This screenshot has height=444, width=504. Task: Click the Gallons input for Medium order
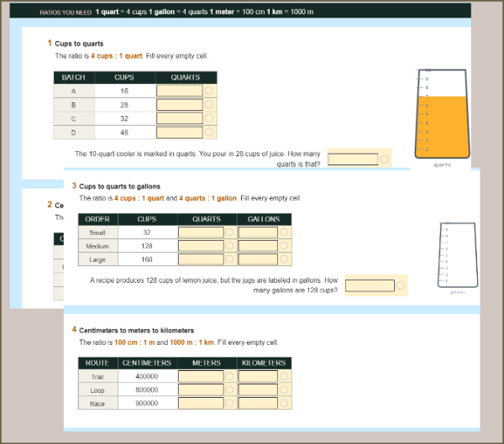point(258,246)
